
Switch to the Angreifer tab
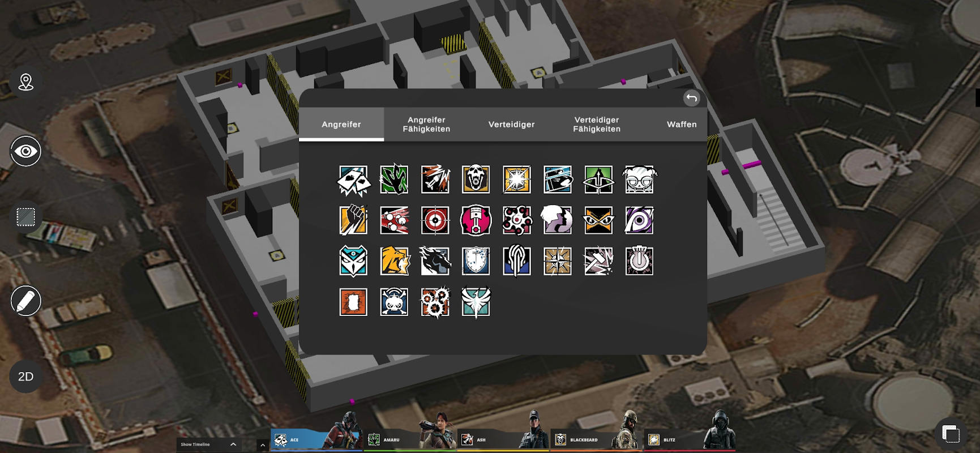[x=341, y=124]
